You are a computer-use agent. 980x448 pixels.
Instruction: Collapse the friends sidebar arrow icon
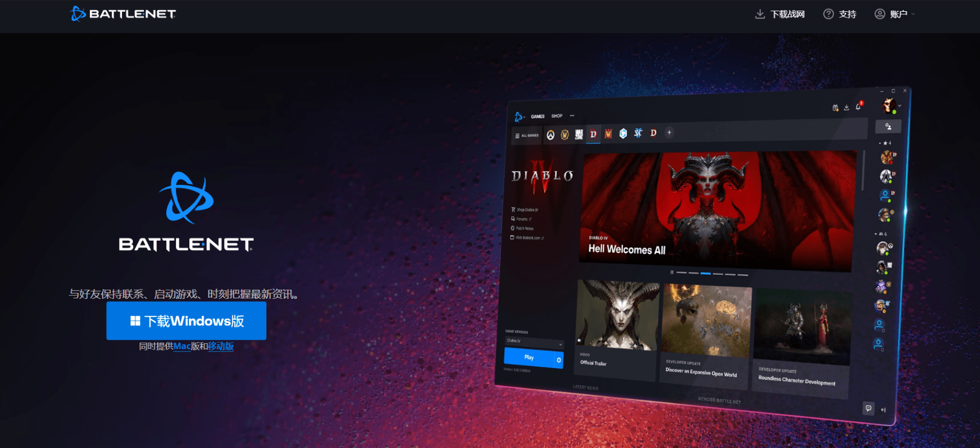(x=883, y=410)
